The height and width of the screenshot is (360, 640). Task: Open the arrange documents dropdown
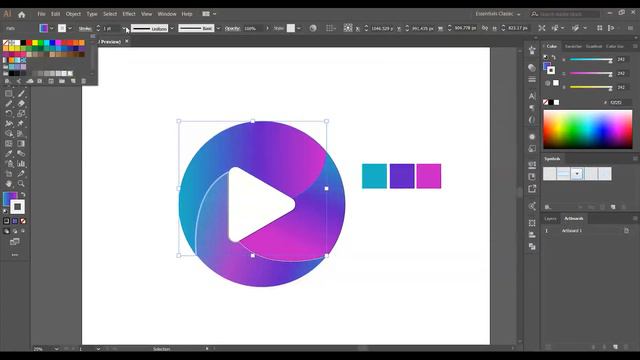[209, 14]
